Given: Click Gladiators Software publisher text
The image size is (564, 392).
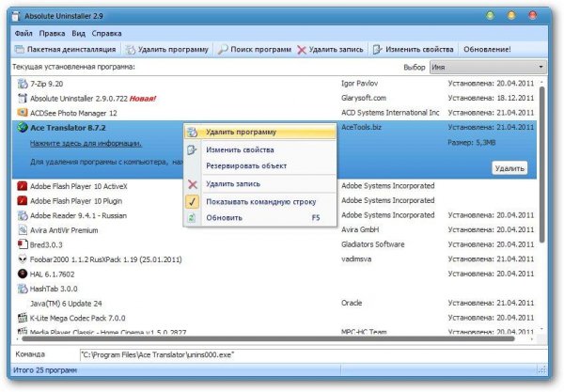Looking at the screenshot, I should point(372,244).
